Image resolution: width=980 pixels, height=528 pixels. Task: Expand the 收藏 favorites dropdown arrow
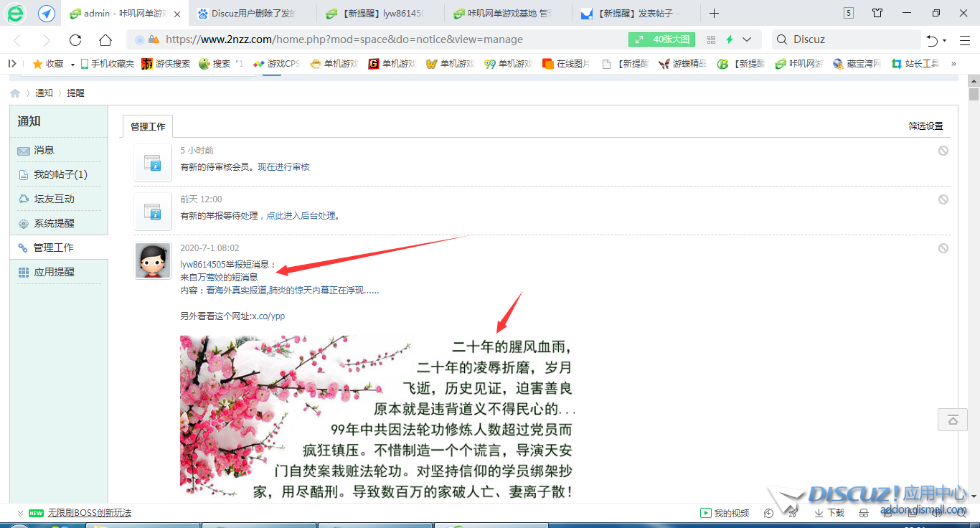click(72, 65)
